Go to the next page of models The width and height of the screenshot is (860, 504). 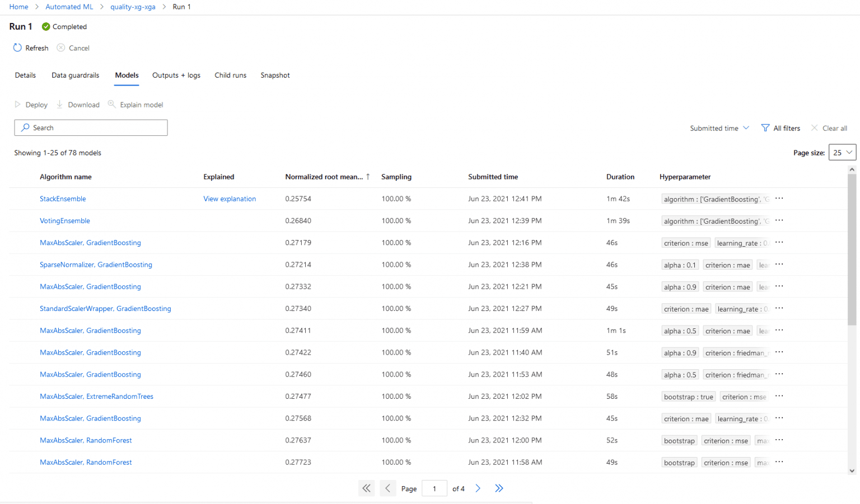(x=478, y=488)
